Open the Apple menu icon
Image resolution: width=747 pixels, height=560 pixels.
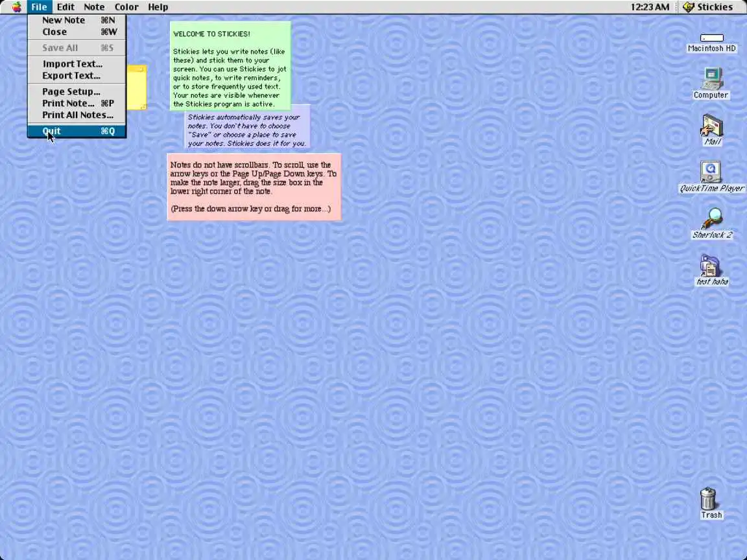[x=17, y=6]
